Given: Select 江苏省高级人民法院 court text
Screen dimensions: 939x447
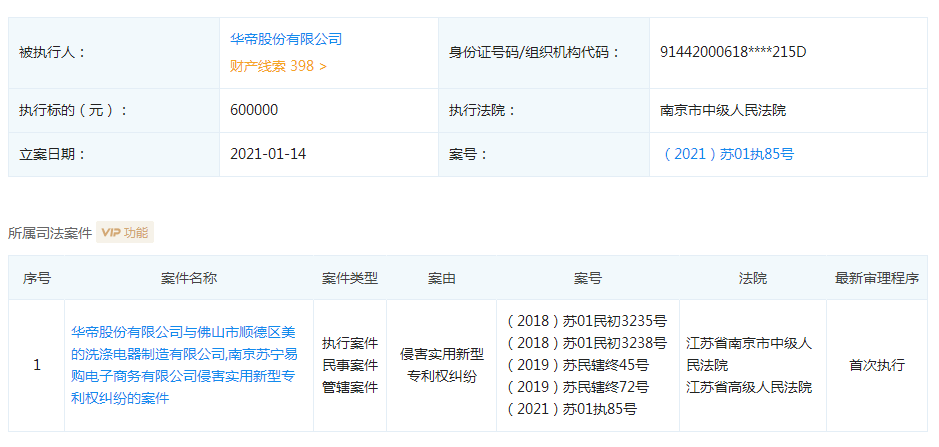Looking at the screenshot, I should point(749,387).
